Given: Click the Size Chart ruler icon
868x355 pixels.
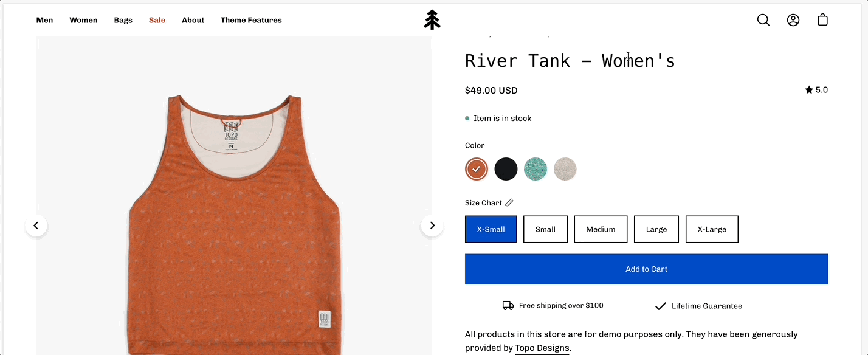Looking at the screenshot, I should (x=509, y=203).
